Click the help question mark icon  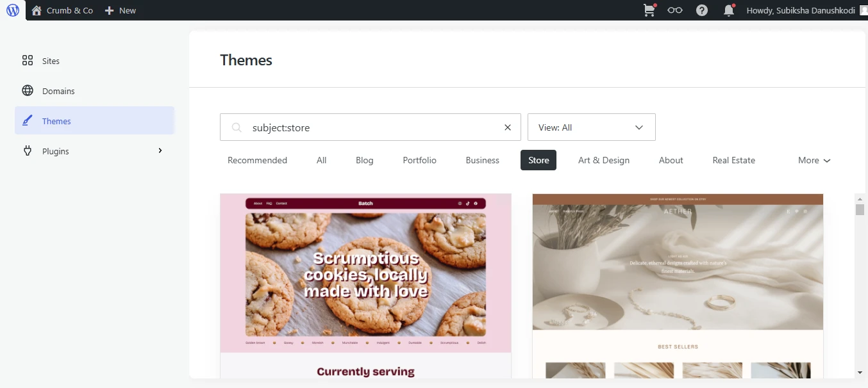(702, 10)
